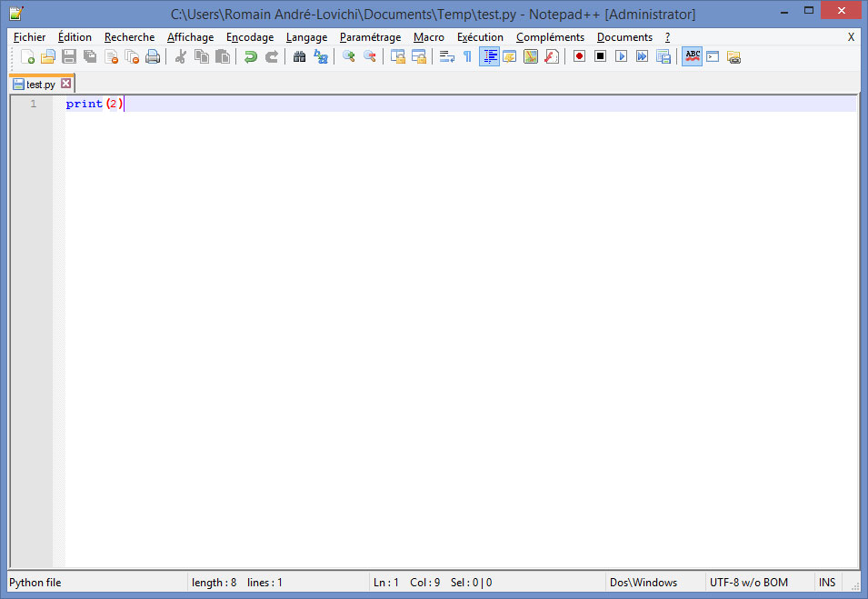Screen dimensions: 868x599
Task: Zoom in with the magnifier plus icon
Action: 349,56
